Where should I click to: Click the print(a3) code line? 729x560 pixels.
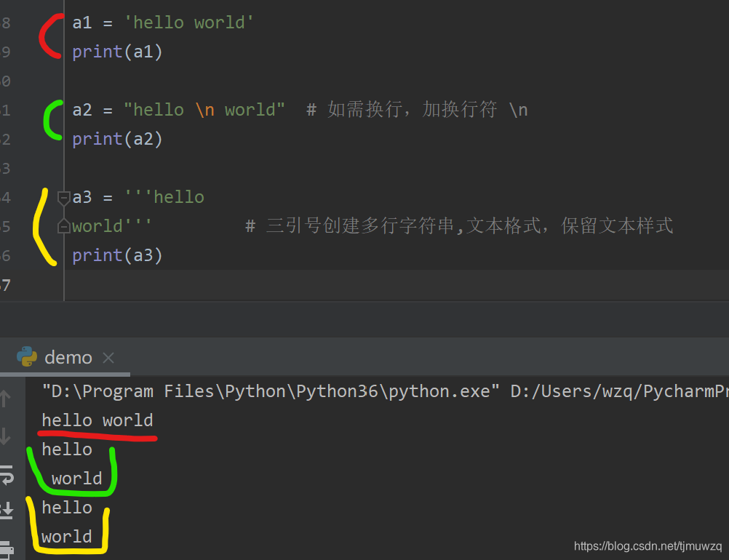pos(117,255)
